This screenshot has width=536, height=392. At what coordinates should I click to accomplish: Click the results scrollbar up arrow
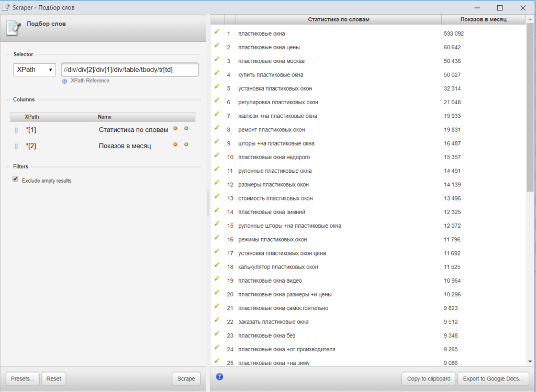click(530, 19)
